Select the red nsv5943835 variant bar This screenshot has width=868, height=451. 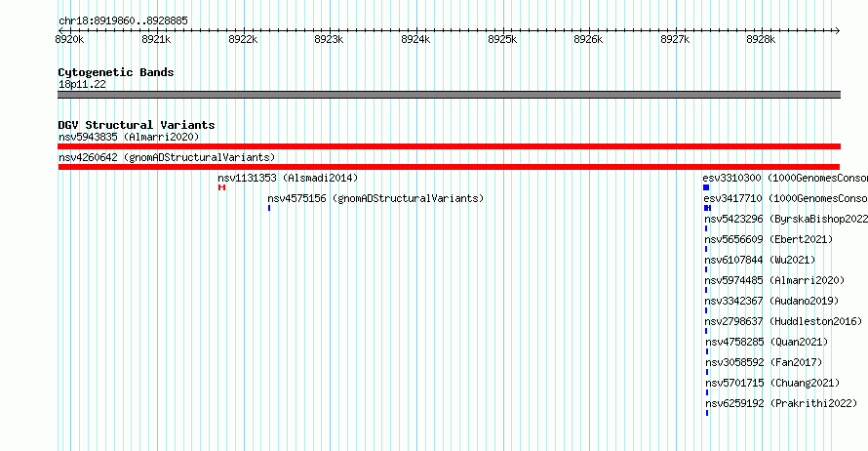(x=449, y=146)
